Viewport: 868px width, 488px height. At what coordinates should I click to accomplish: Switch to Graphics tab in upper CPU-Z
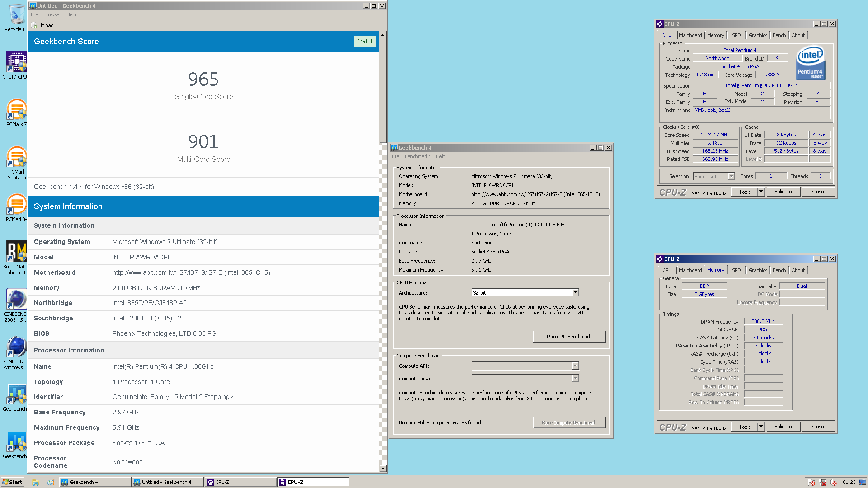(758, 35)
